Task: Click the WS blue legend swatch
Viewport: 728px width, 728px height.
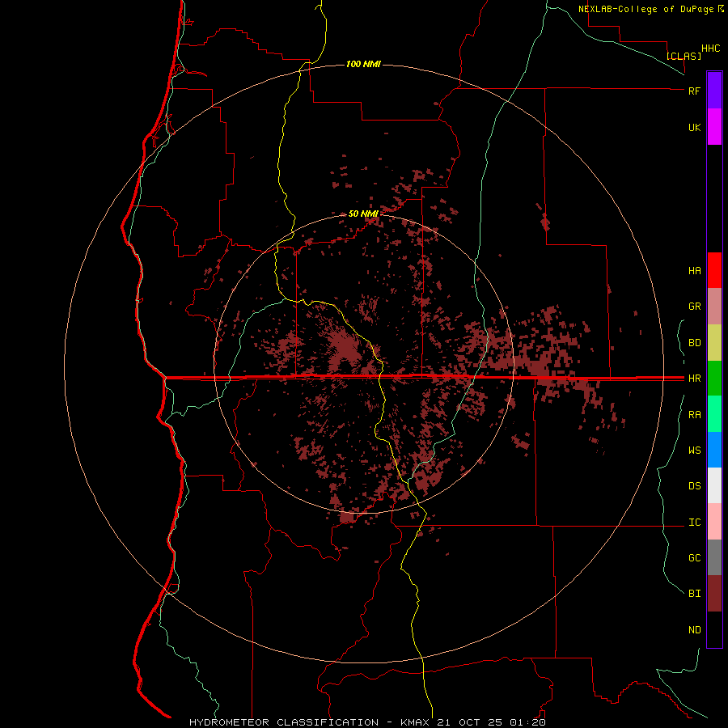Action: point(714,450)
